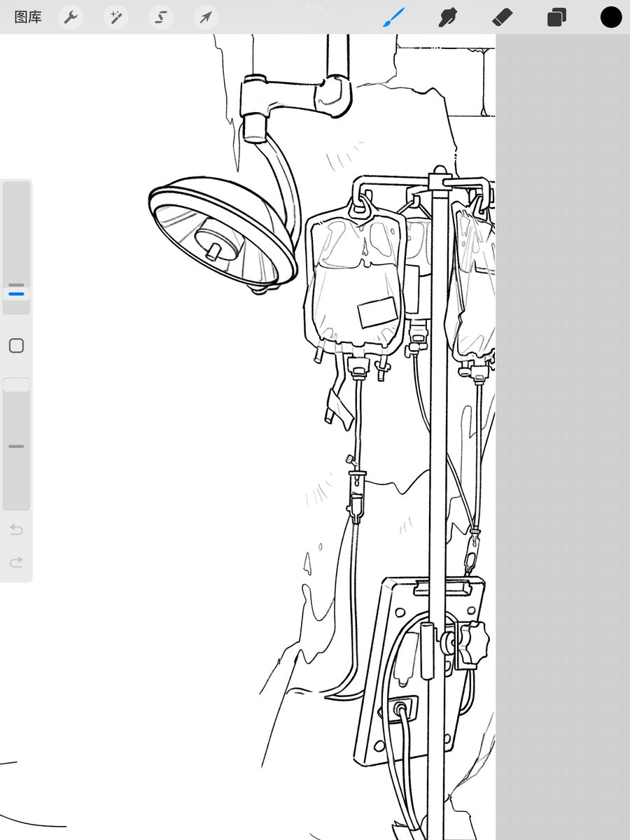
Task: Open the black color picker swatch
Action: click(x=611, y=17)
